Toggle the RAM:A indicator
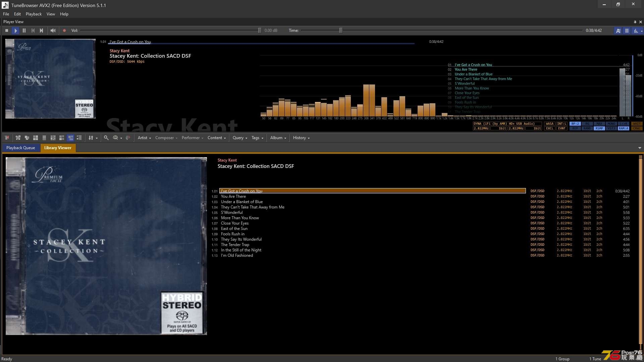Image resolution: width=644 pixels, height=362 pixels. (624, 128)
